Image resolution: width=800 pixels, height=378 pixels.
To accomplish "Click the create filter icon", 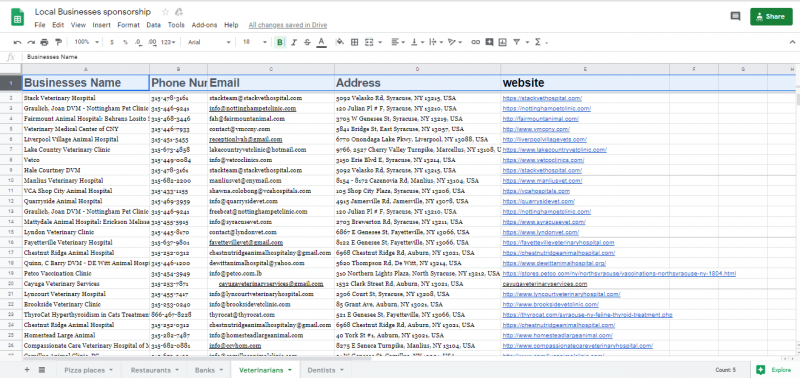I will (516, 42).
